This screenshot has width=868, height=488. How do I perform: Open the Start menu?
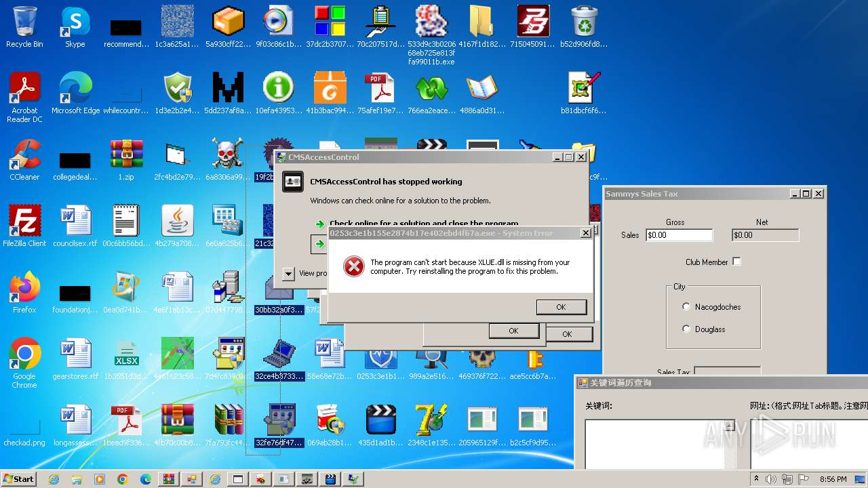pyautogui.click(x=19, y=479)
